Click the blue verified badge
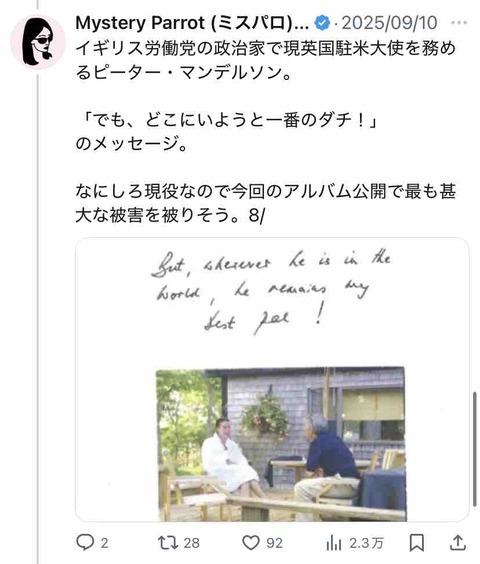The image size is (480, 564). pos(322,23)
